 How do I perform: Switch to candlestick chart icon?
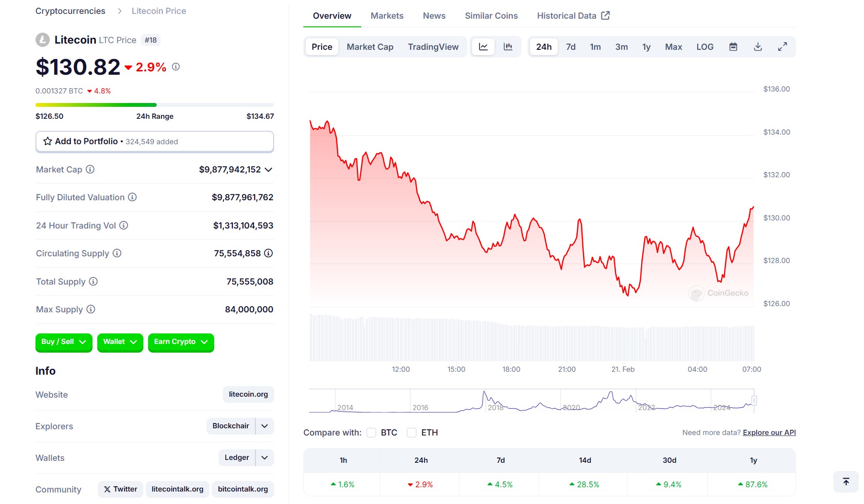point(508,47)
